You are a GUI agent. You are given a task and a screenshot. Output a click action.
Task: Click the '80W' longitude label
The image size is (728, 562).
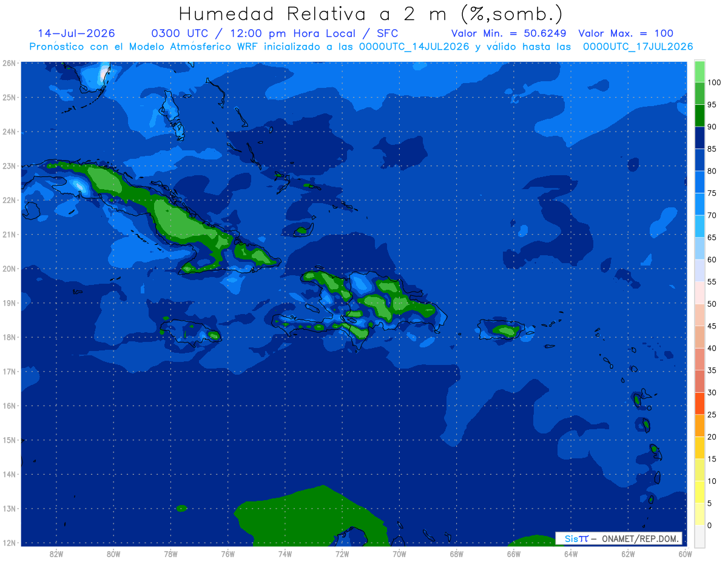click(x=113, y=554)
